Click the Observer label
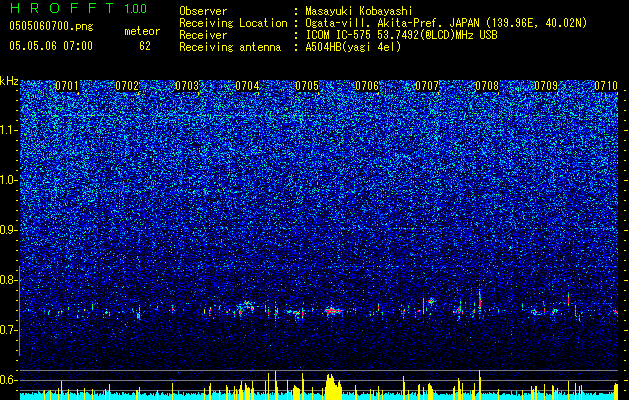The image size is (629, 400). point(203,11)
